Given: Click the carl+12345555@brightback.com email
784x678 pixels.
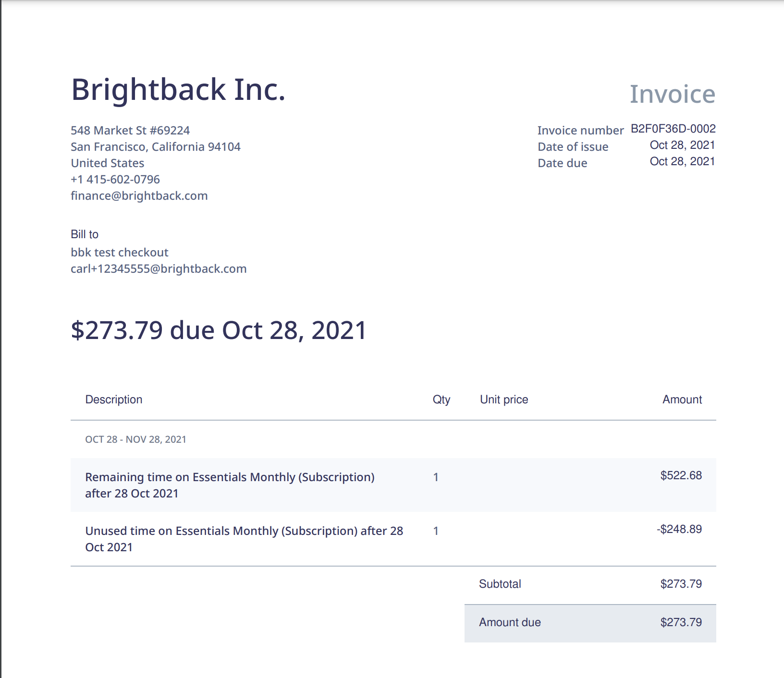Looking at the screenshot, I should (159, 269).
